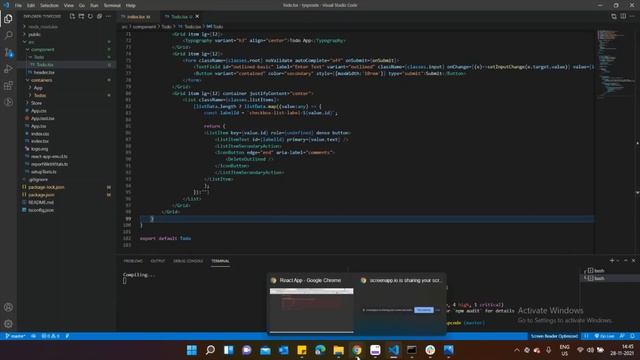Switch to the OUTPUT panel tab
This screenshot has height=360, width=640.
click(158, 261)
